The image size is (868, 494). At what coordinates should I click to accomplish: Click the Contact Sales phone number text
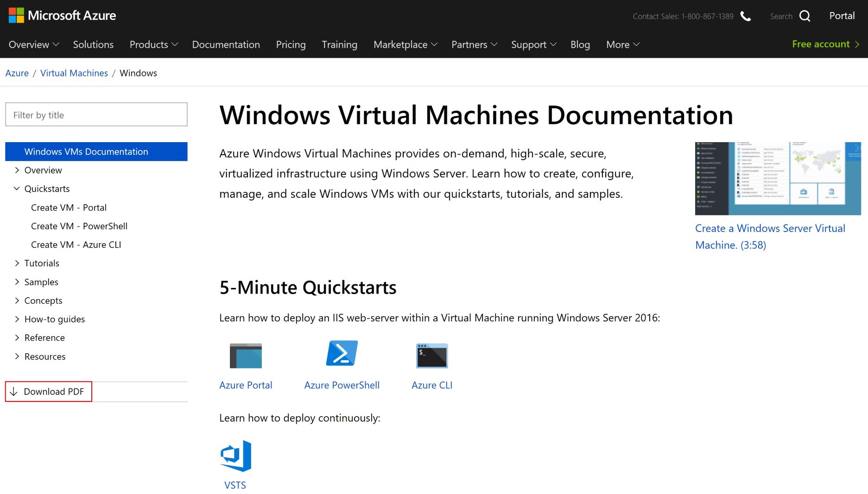point(683,17)
